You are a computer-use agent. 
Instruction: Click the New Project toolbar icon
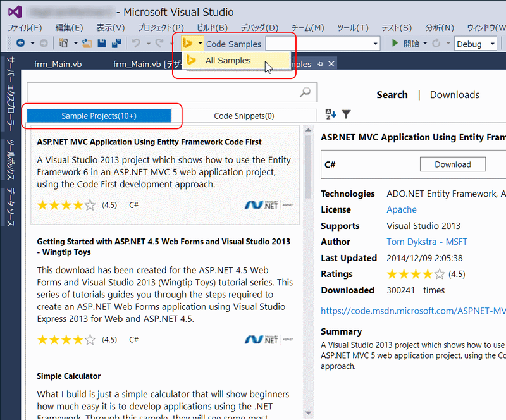[x=63, y=43]
